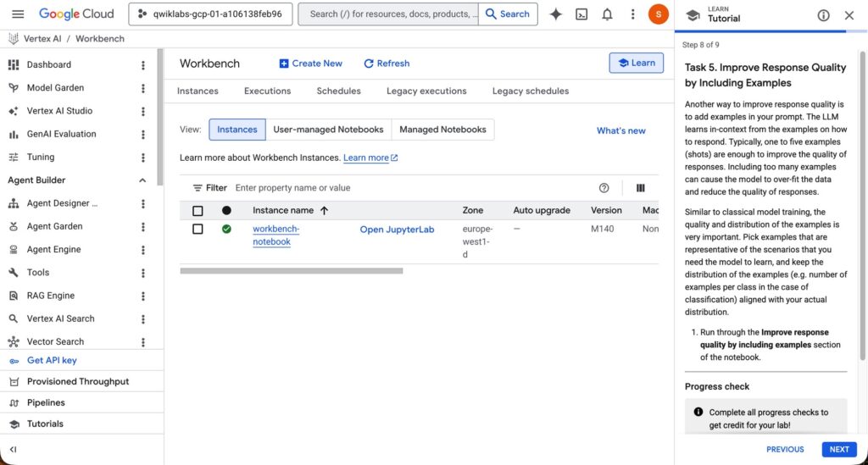
Task: Open RAG Engine three-dot options
Action: point(142,296)
